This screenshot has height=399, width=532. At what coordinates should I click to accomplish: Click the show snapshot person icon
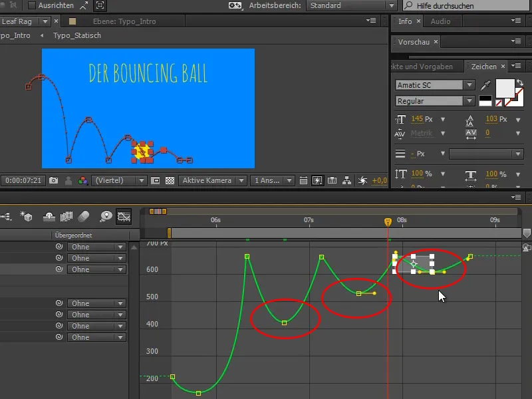click(68, 180)
